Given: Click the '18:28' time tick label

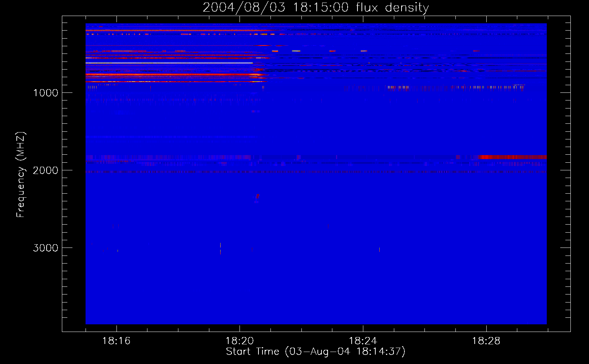Looking at the screenshot, I should [486, 341].
